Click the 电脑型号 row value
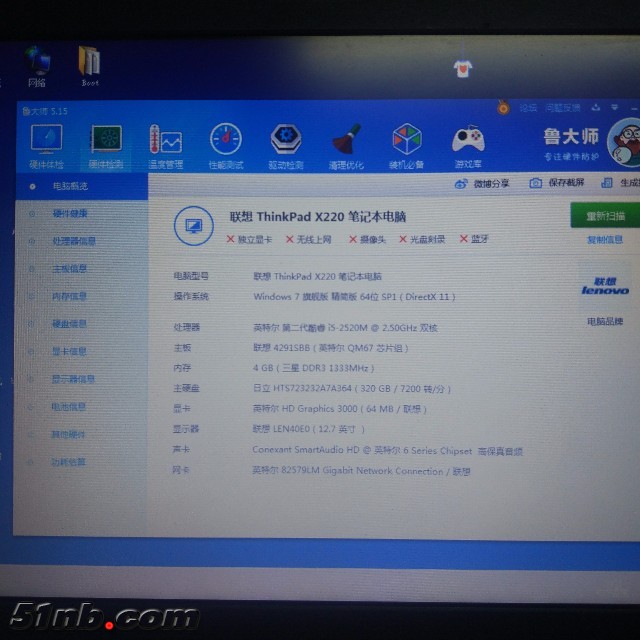 318,277
